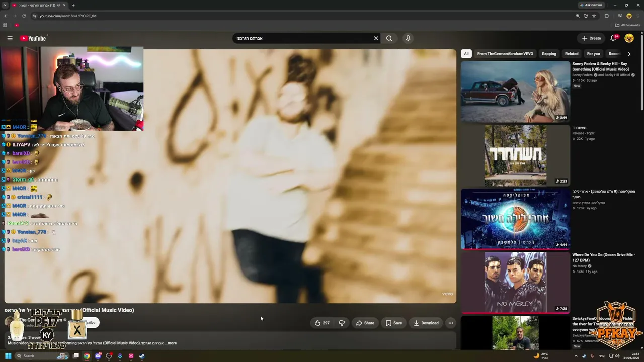Show hidden system tray icons

tap(576, 356)
